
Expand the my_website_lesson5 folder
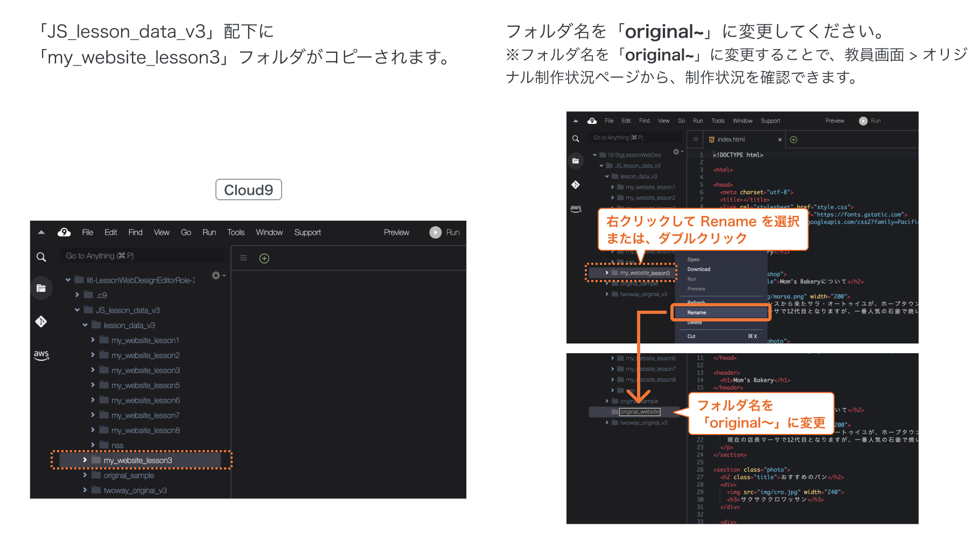93,385
